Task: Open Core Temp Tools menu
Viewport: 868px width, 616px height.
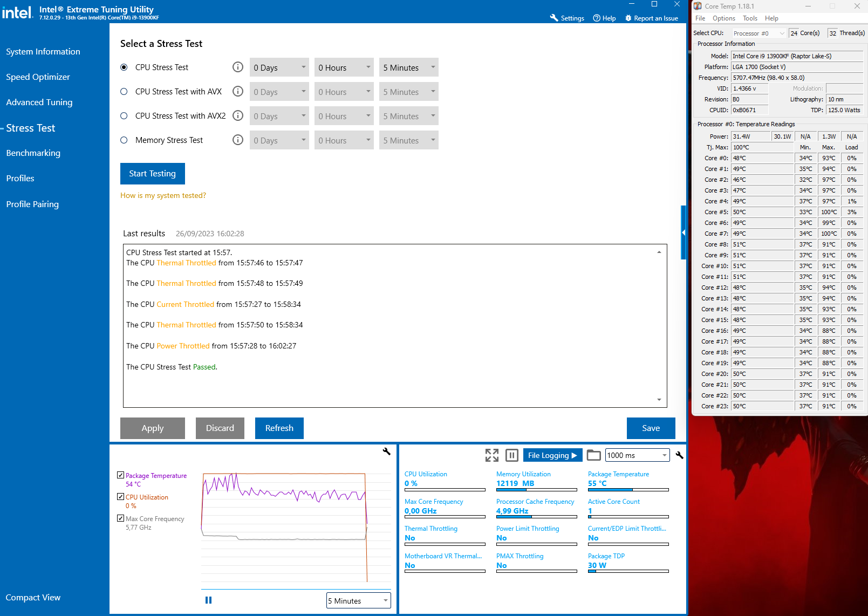Action: (x=750, y=18)
